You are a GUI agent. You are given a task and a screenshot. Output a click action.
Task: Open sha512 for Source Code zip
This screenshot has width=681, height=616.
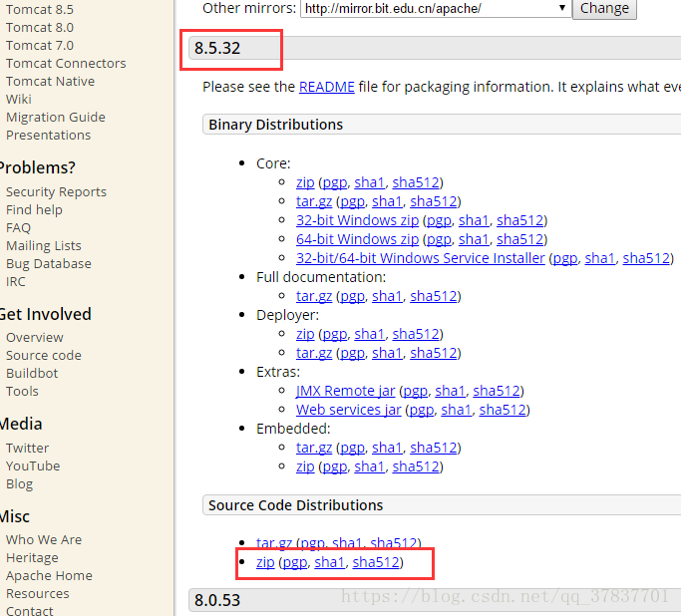[376, 562]
